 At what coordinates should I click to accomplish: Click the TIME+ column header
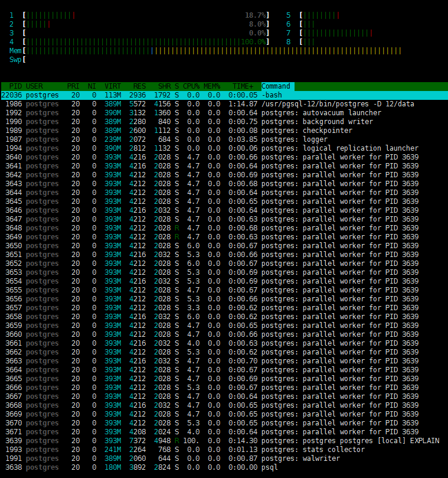(243, 86)
